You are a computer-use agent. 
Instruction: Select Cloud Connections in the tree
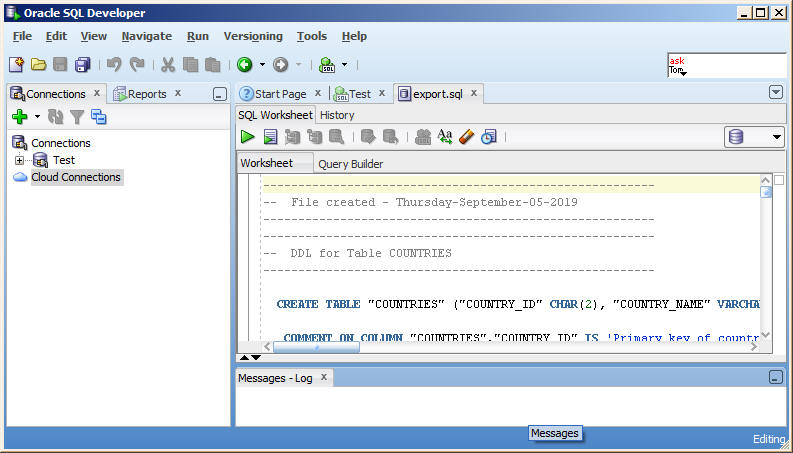tap(75, 177)
